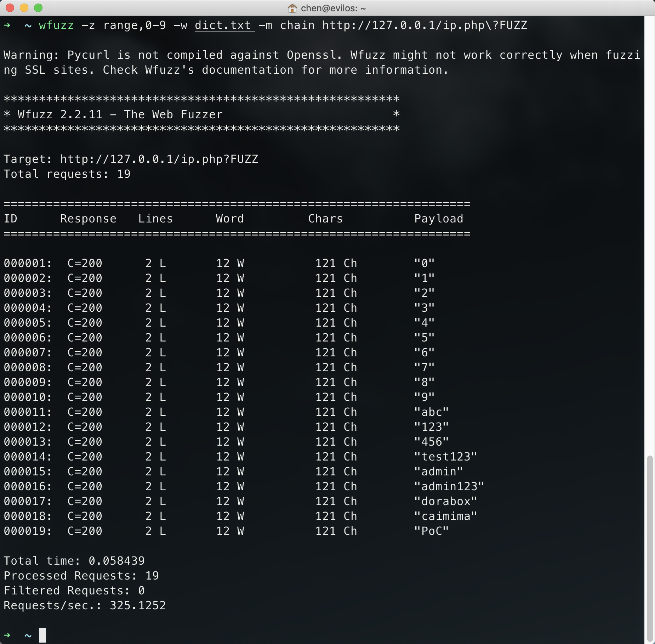Screen dimensions: 655x644
Task: Click payload "test123" in results
Action: point(445,457)
